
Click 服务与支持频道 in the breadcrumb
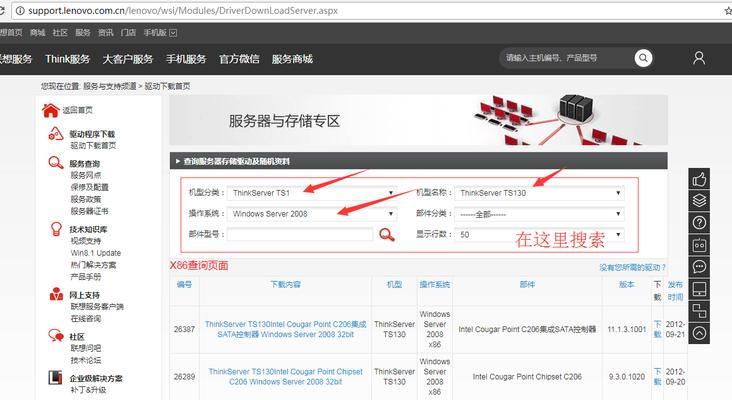(x=110, y=86)
